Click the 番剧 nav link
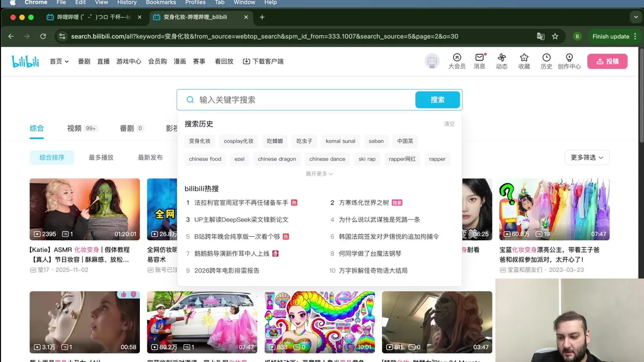This screenshot has height=362, width=644. [x=84, y=61]
